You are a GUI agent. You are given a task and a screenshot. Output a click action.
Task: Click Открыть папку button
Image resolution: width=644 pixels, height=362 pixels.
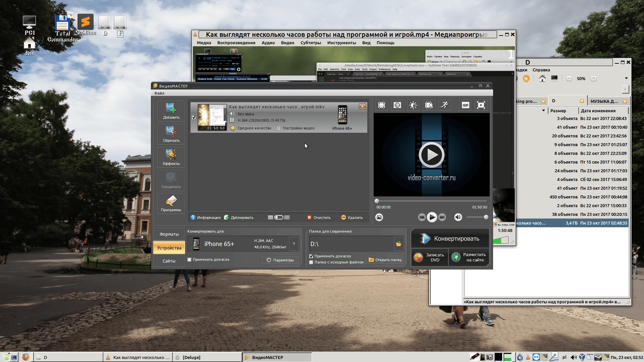click(x=385, y=260)
